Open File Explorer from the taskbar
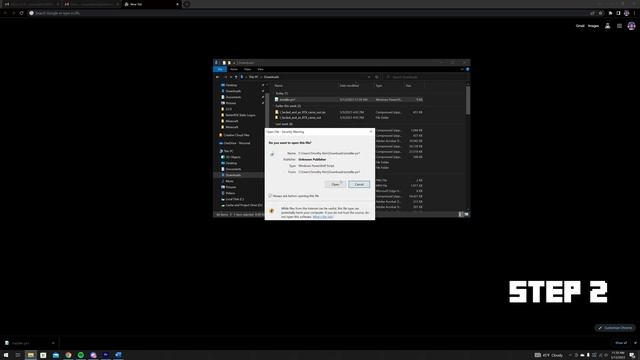The image size is (640, 360). click(31, 355)
